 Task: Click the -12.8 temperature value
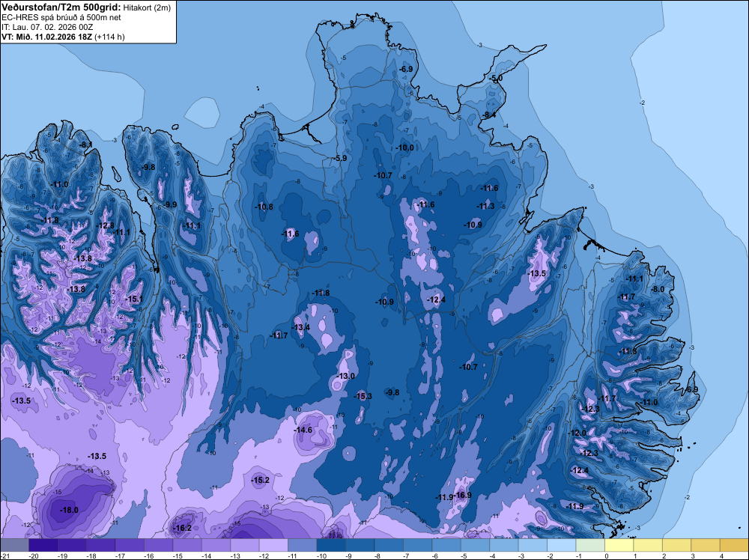click(x=106, y=225)
